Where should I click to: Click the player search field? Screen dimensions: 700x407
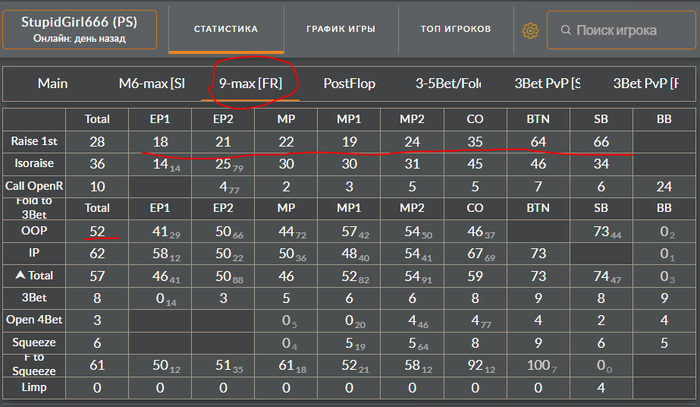(x=621, y=30)
